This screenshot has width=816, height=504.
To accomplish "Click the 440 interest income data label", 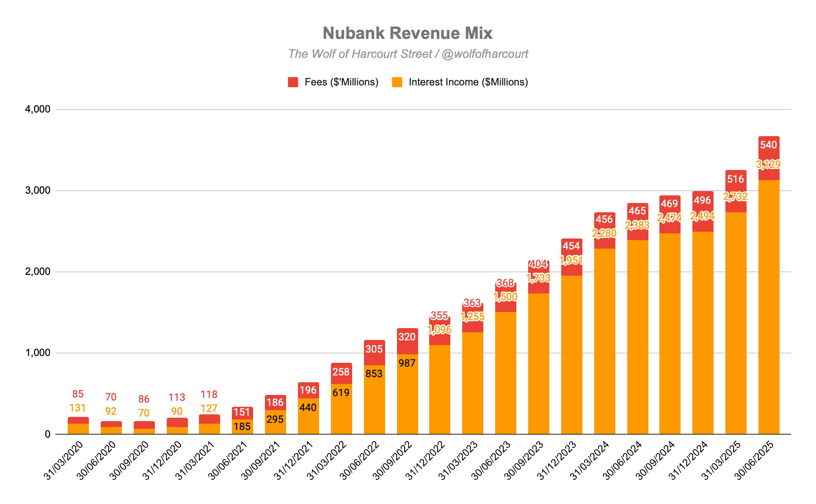I will pyautogui.click(x=308, y=408).
